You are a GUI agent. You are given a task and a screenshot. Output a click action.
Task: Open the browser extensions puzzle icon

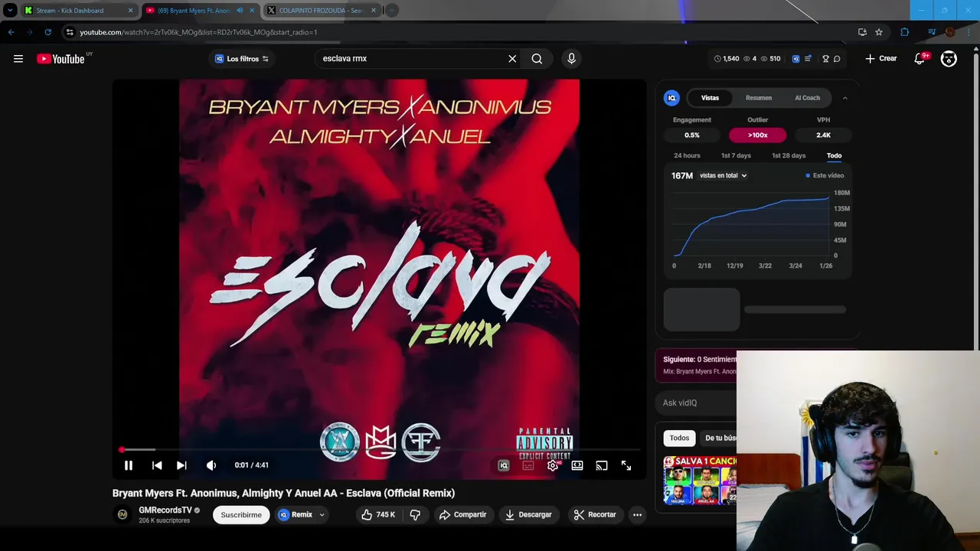click(905, 32)
